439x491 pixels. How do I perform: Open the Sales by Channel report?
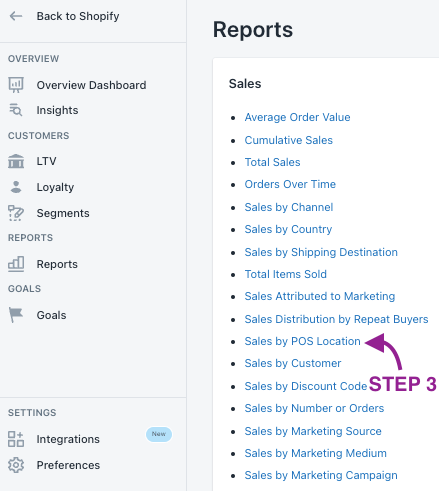[289, 207]
